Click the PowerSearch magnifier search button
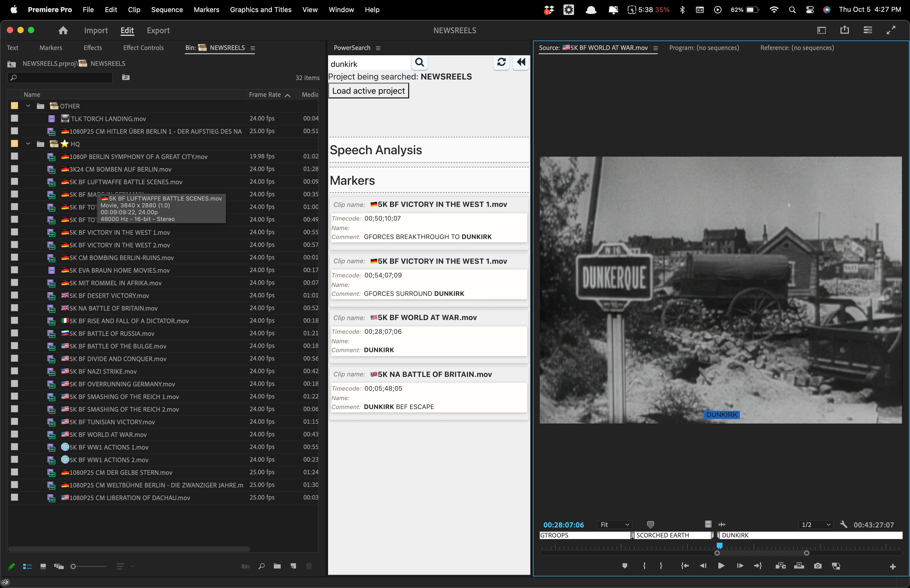 point(419,63)
